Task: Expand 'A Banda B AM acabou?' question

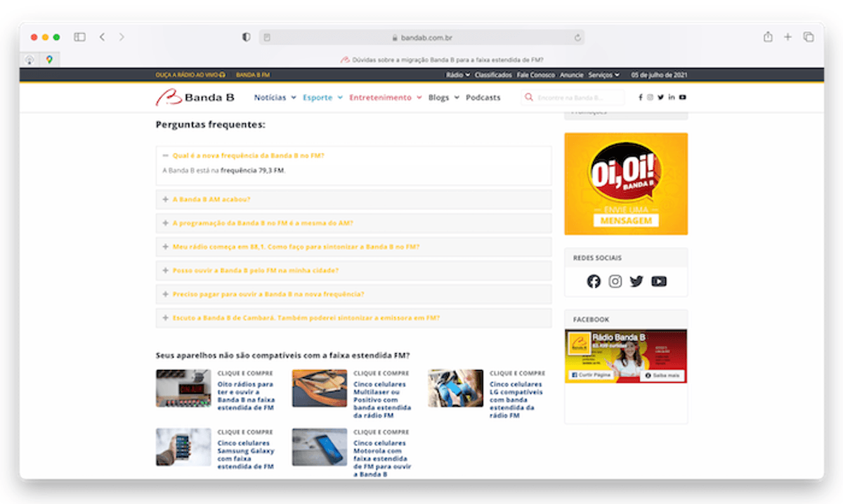Action: [x=353, y=199]
